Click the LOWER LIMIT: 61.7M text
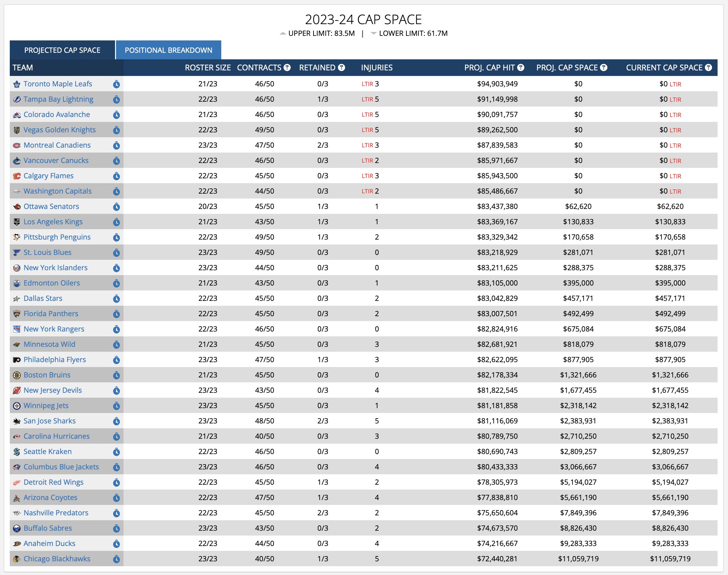The height and width of the screenshot is (575, 728). coord(413,33)
